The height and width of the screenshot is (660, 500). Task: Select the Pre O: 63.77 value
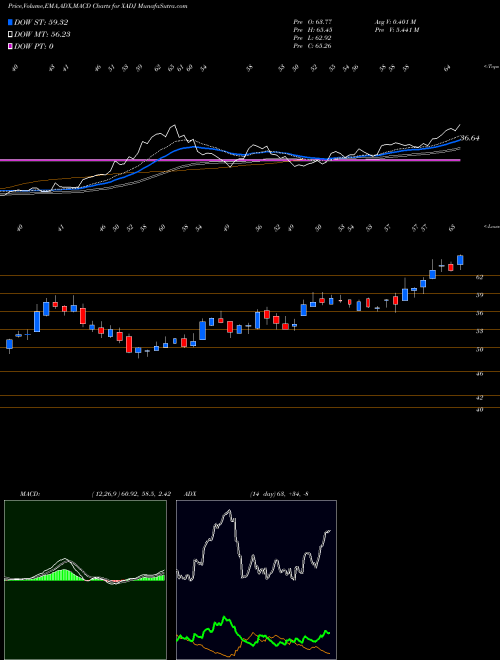[312, 22]
